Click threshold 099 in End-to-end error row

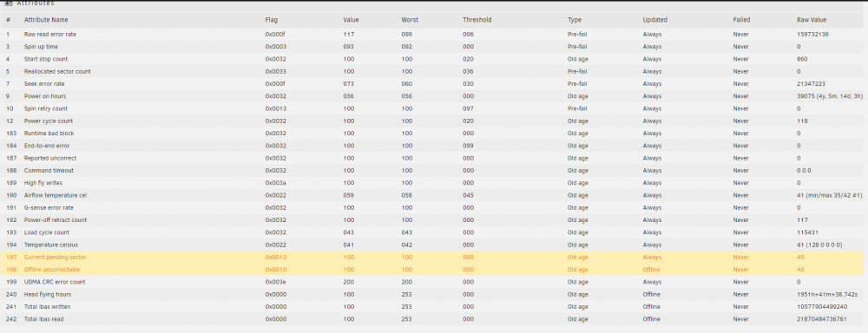[469, 146]
